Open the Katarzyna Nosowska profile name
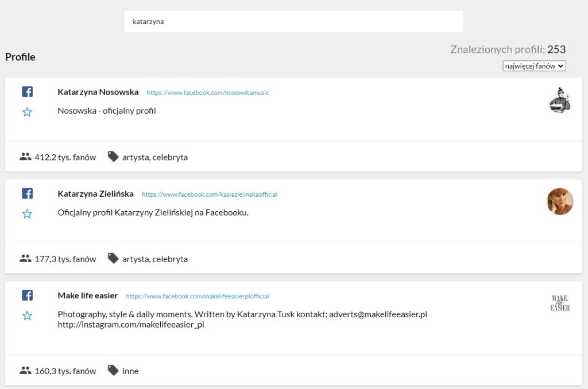Viewport: 588px width, 389px height. click(x=98, y=92)
